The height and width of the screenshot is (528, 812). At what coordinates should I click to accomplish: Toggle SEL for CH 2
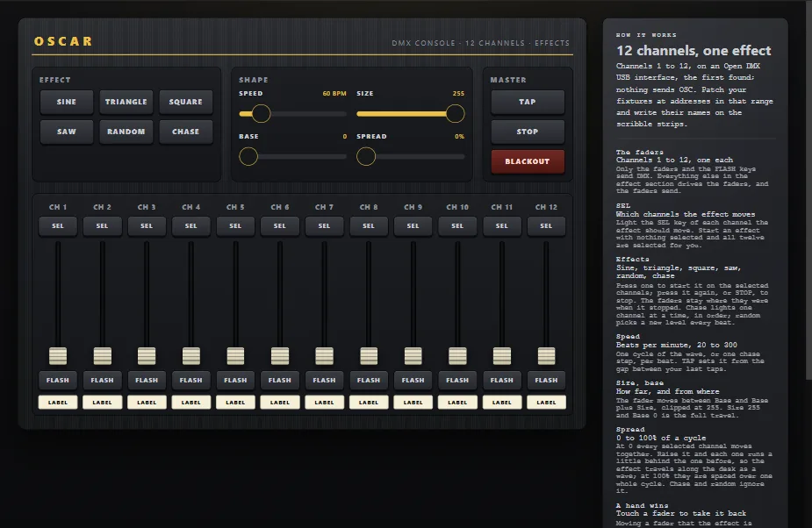(x=102, y=226)
